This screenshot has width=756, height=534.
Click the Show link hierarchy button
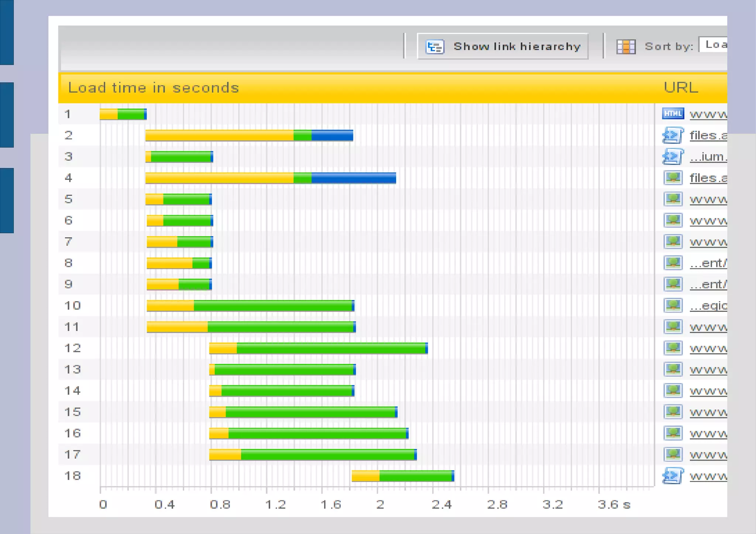502,46
